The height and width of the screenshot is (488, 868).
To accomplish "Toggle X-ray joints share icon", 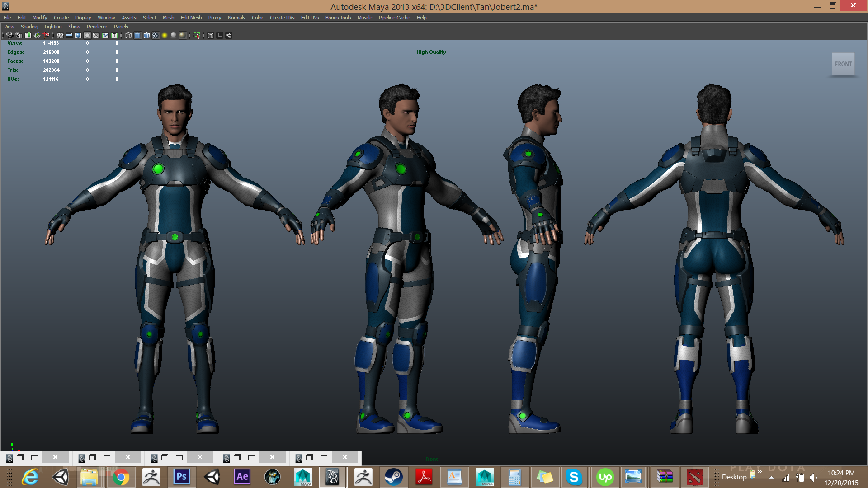I will point(229,35).
